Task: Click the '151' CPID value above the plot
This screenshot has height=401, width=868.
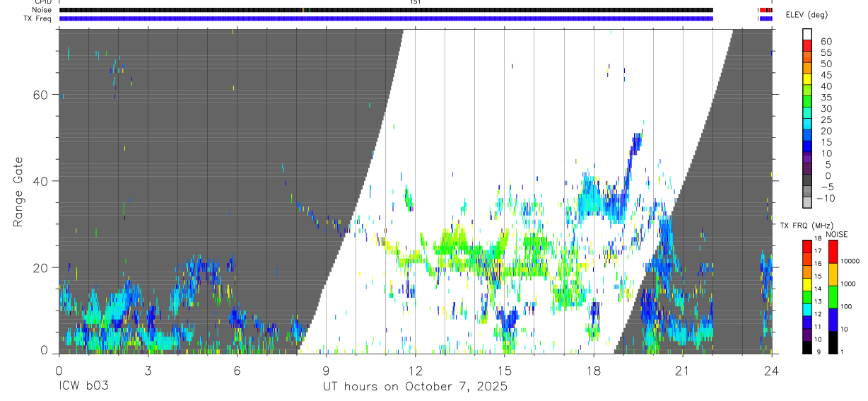Action: click(416, 2)
